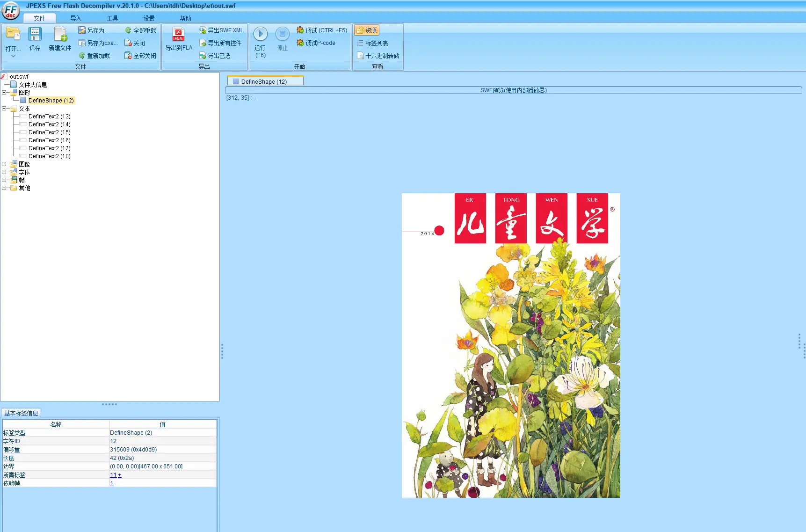Select DefineText2 (14)
This screenshot has width=806, height=532.
(49, 124)
